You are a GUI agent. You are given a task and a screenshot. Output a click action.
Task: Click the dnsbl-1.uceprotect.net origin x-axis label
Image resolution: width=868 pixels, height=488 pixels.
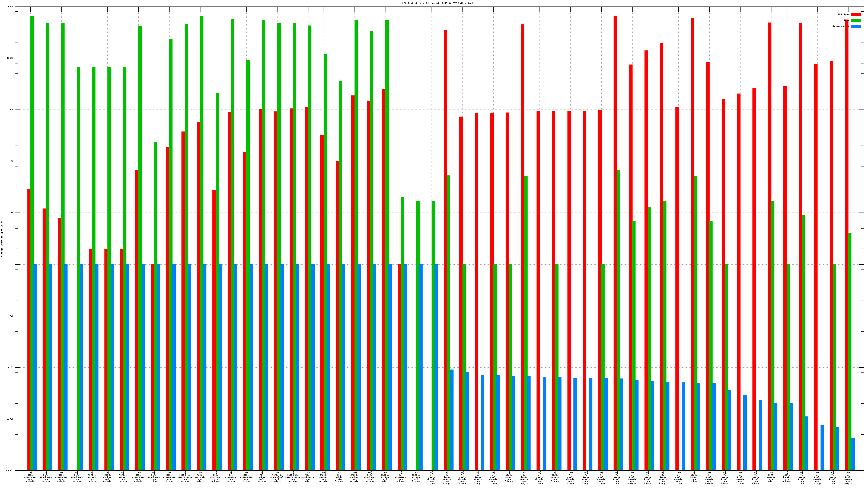tap(185, 477)
